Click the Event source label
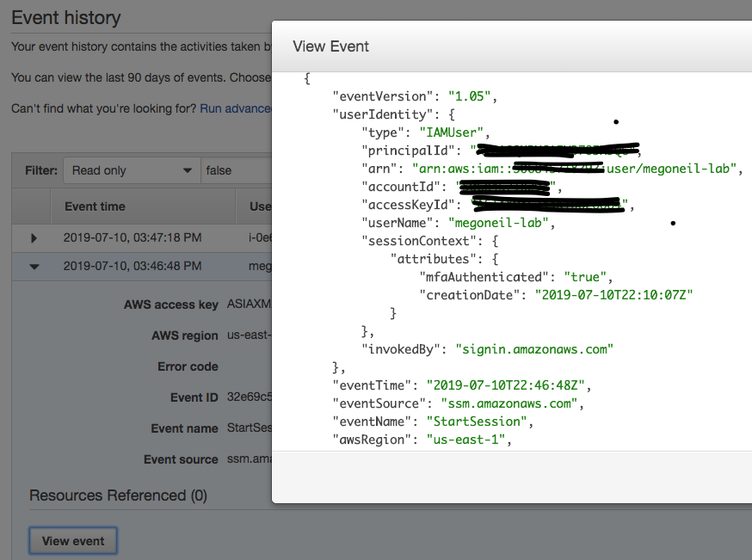The image size is (752, 560). [181, 460]
